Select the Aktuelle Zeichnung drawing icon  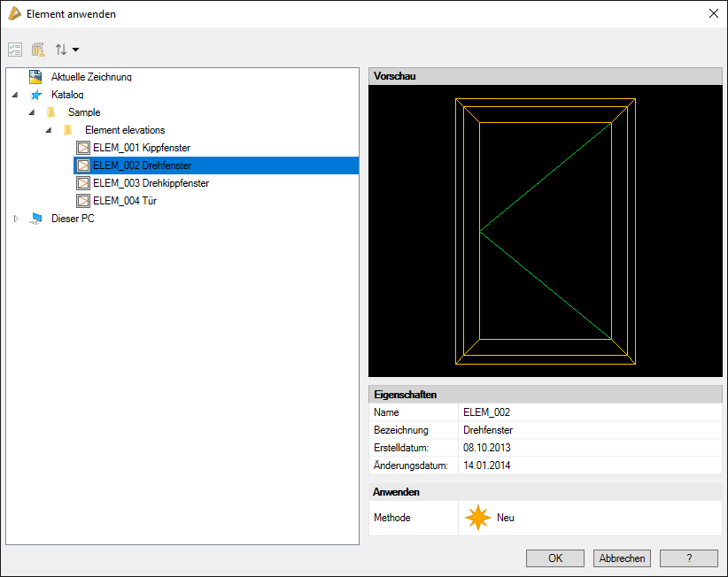click(36, 77)
